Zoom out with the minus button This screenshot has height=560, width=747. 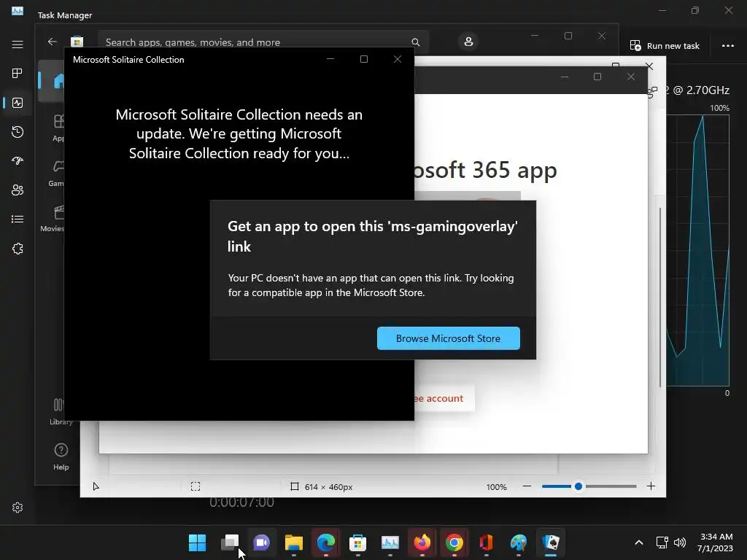tap(527, 486)
